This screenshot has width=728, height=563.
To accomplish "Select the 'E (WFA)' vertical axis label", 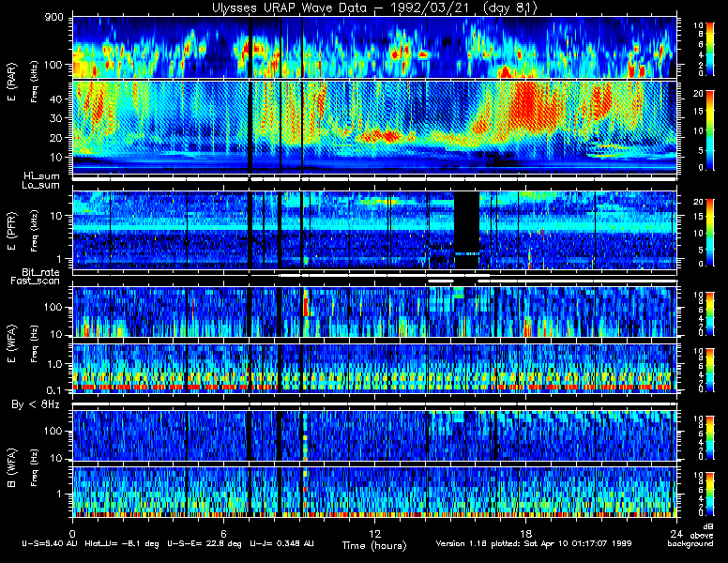I will (x=11, y=343).
